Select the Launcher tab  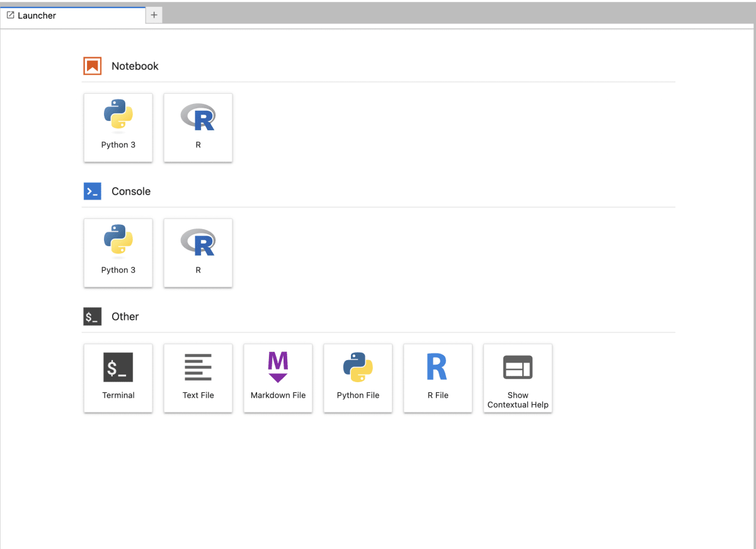coord(73,15)
